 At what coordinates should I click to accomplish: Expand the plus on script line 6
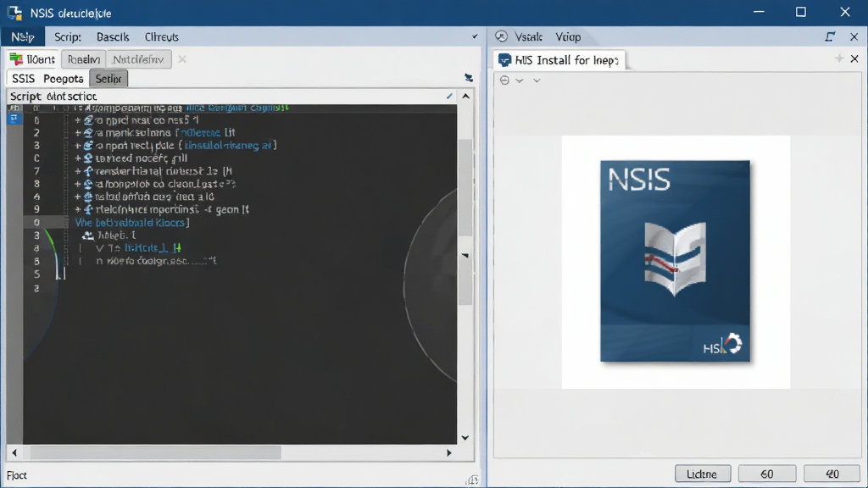coord(78,197)
